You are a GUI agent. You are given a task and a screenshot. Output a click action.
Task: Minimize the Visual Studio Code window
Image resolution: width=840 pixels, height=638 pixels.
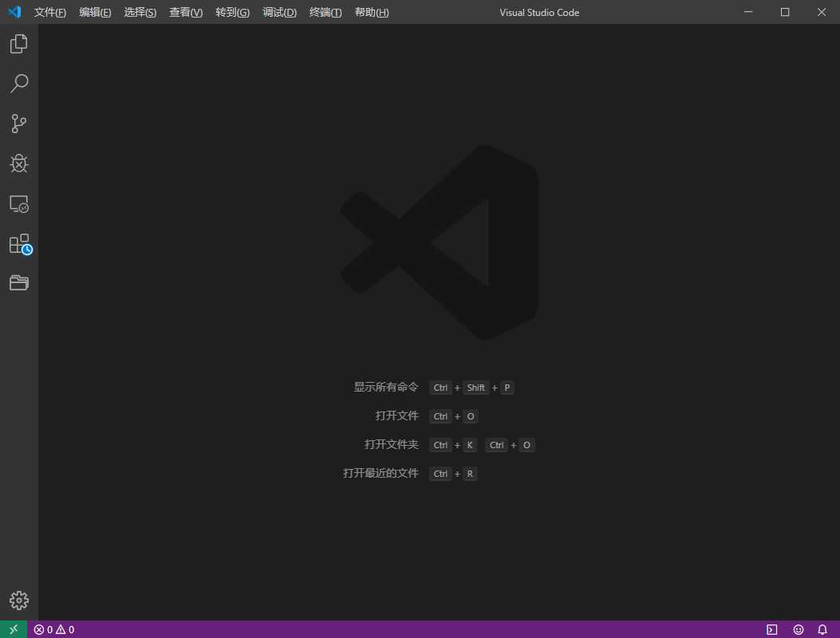click(x=748, y=12)
